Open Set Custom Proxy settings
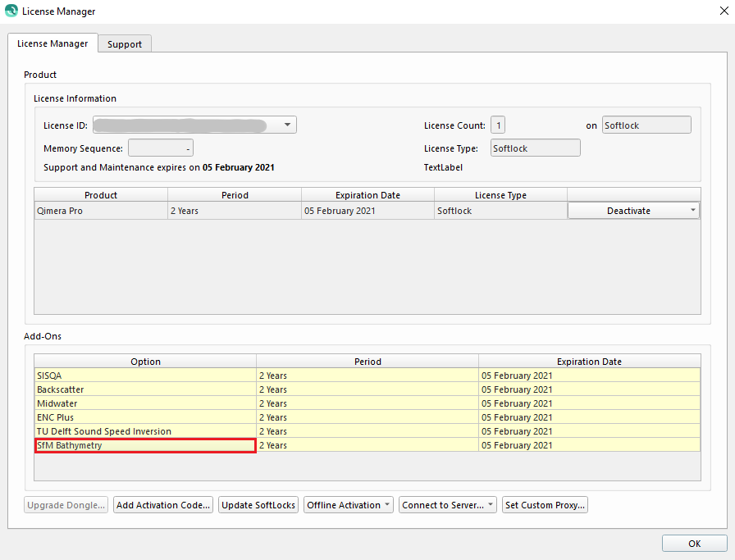Screen dimensions: 735x560 click(x=545, y=505)
